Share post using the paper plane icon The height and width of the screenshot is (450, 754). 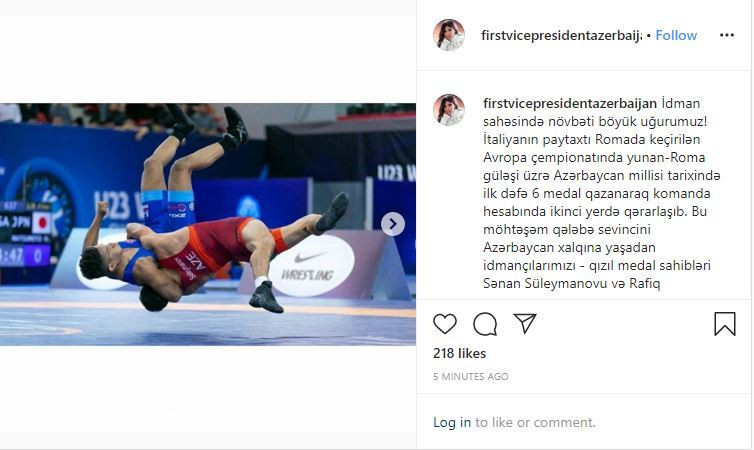click(x=525, y=323)
